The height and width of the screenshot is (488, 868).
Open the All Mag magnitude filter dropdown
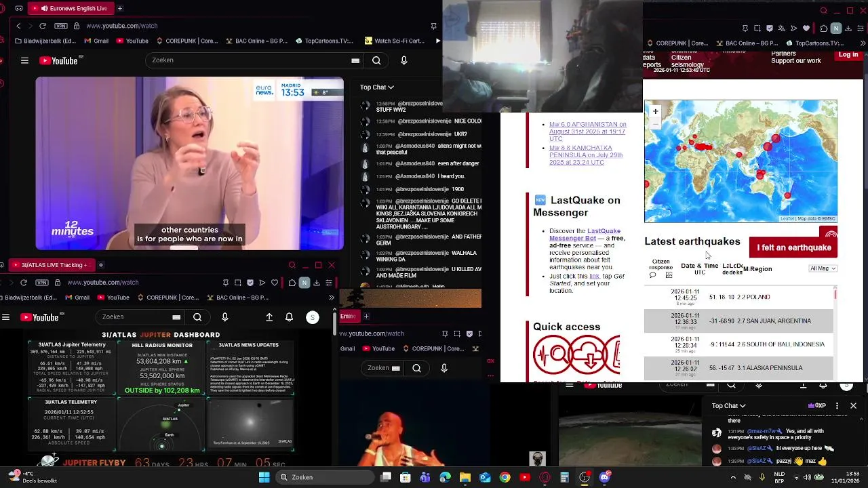click(x=823, y=268)
